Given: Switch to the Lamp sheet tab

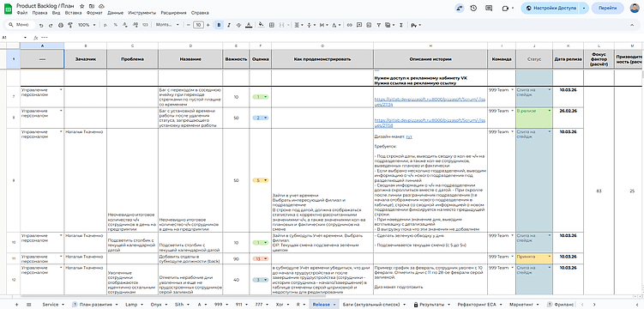Looking at the screenshot, I should tap(131, 305).
